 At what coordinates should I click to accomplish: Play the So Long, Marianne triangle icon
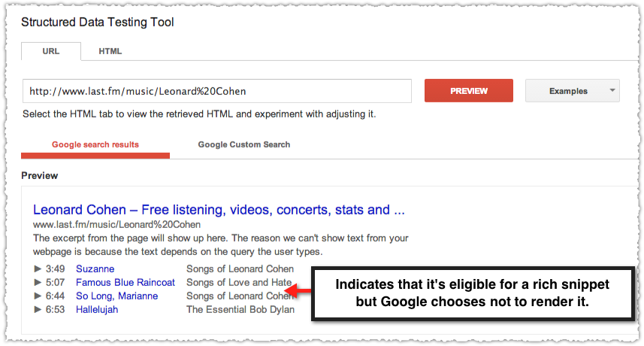pos(38,296)
